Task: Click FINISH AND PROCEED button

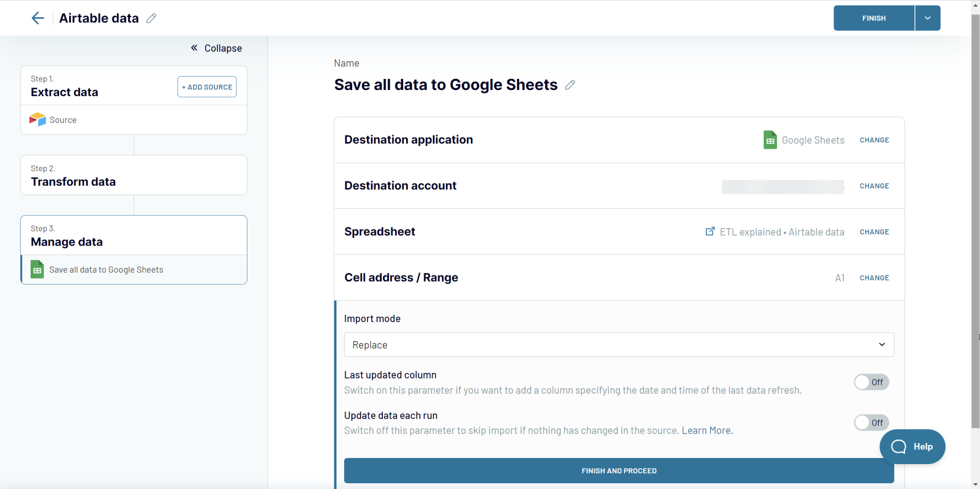Action: pos(619,471)
